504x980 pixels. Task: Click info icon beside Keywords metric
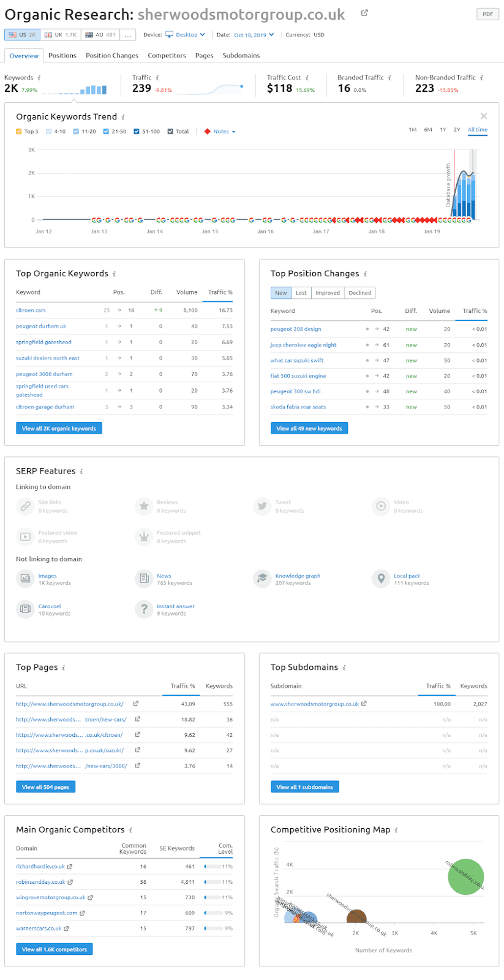(x=39, y=78)
